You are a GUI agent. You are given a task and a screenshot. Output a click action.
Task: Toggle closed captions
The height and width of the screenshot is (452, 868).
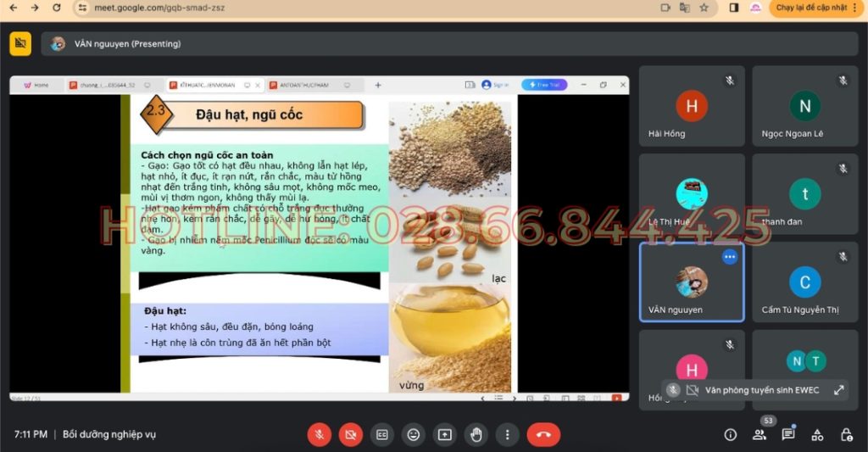[382, 435]
